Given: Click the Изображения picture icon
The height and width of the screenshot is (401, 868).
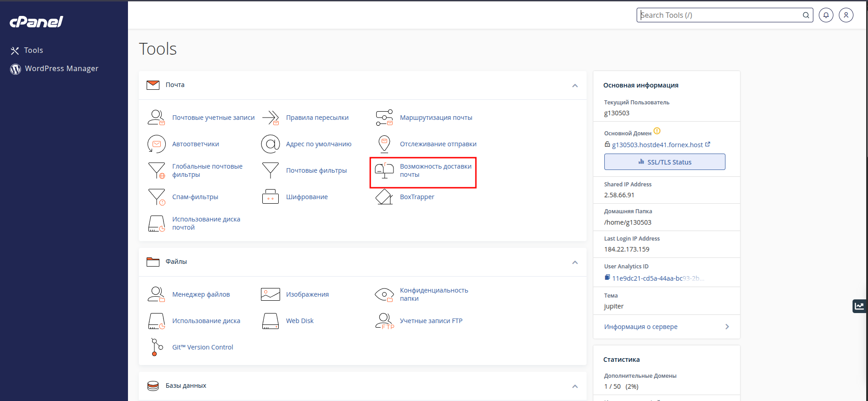Looking at the screenshot, I should pos(270,294).
